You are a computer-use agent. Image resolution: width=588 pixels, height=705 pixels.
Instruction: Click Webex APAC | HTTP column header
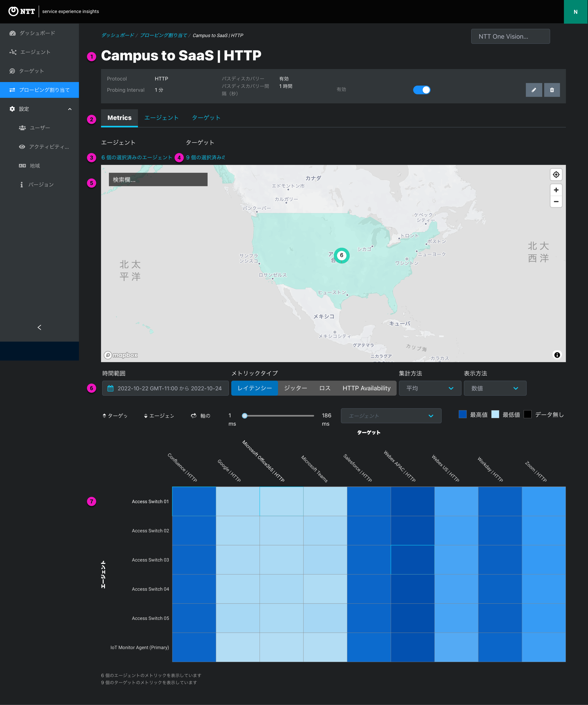pyautogui.click(x=400, y=466)
